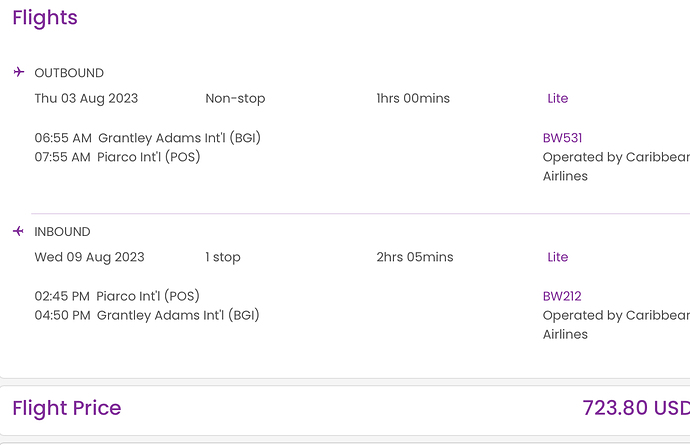Click the outbound airplane icon
The height and width of the screenshot is (445, 690).
click(x=18, y=72)
